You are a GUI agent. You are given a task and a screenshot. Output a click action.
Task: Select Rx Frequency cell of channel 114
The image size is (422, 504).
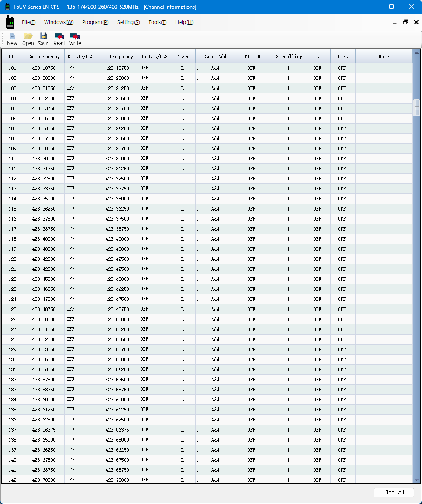(44, 199)
